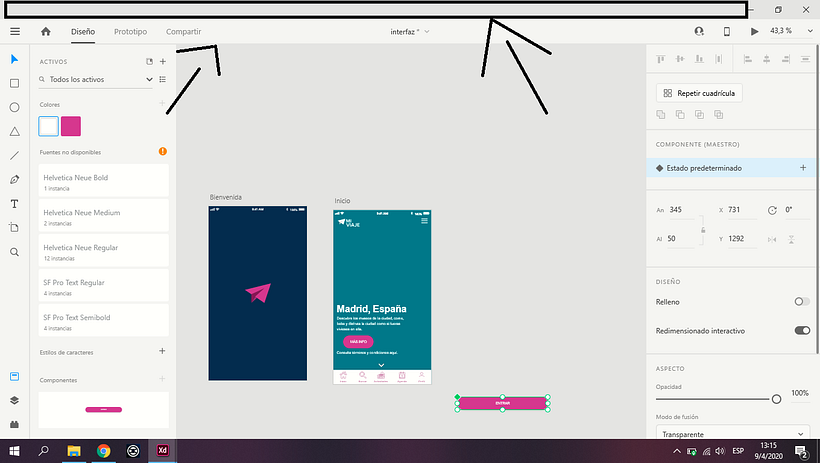Screen dimensions: 820x463
Task: Pick the Zoom magnifier tool
Action: [15, 252]
